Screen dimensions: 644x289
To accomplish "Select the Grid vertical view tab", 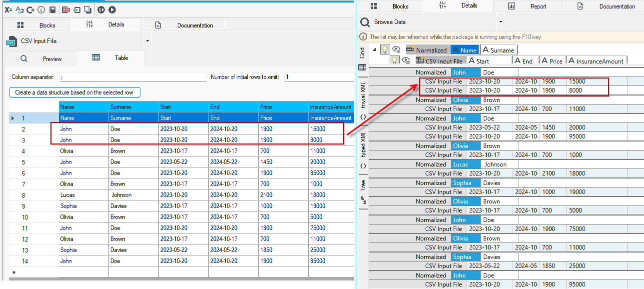I will [363, 58].
